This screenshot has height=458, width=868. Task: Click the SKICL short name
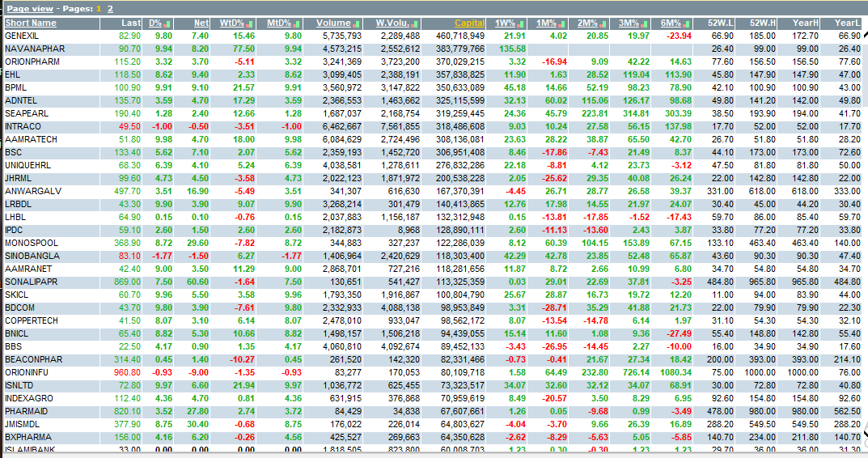point(17,295)
